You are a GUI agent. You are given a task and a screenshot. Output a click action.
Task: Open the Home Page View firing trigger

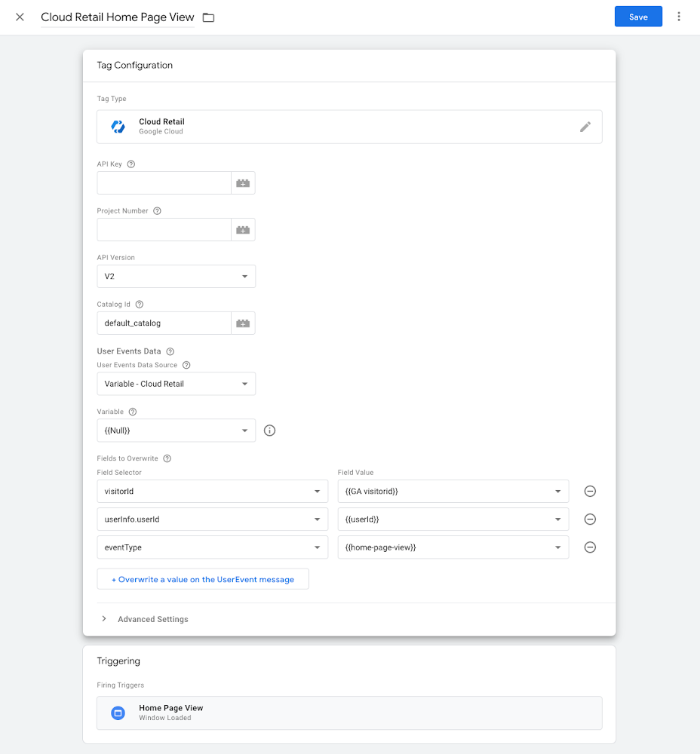point(349,713)
